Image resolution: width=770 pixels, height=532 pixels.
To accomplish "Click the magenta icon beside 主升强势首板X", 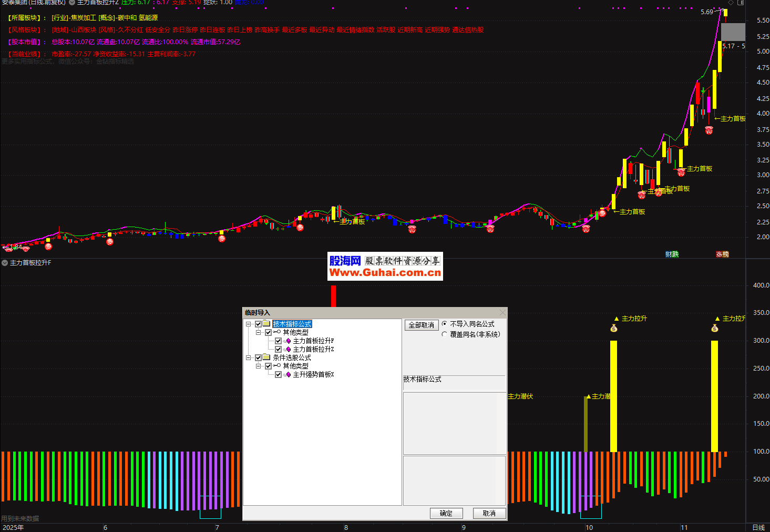I will [x=288, y=375].
